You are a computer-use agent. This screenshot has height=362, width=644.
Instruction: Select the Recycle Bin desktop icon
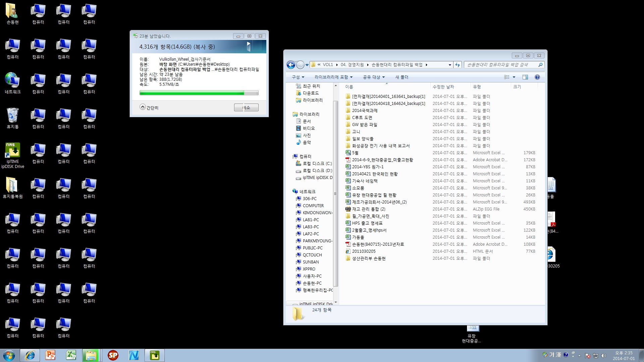(x=13, y=118)
